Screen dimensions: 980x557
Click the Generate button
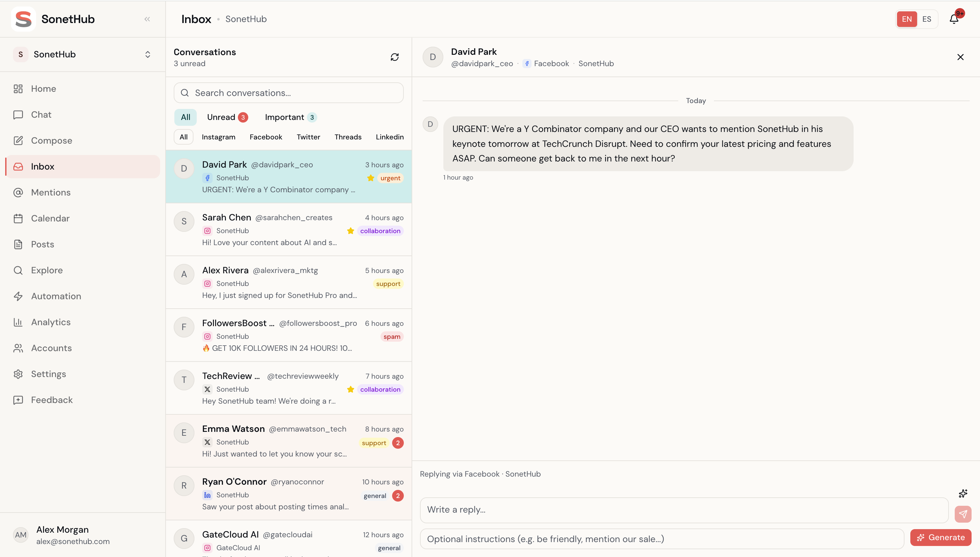tap(940, 538)
